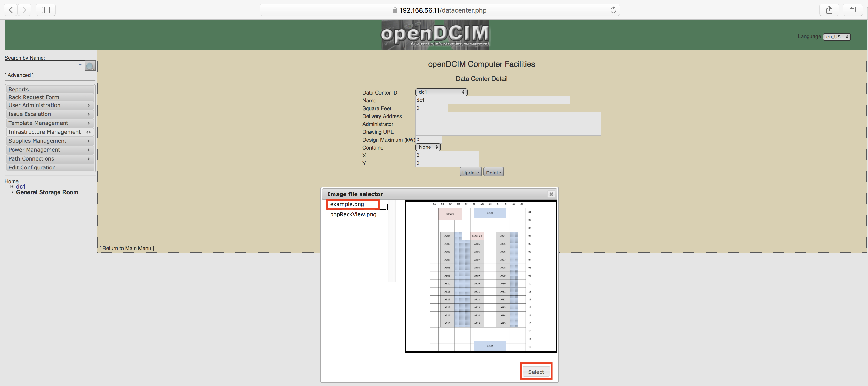Click the Select button in dialog

coord(536,372)
